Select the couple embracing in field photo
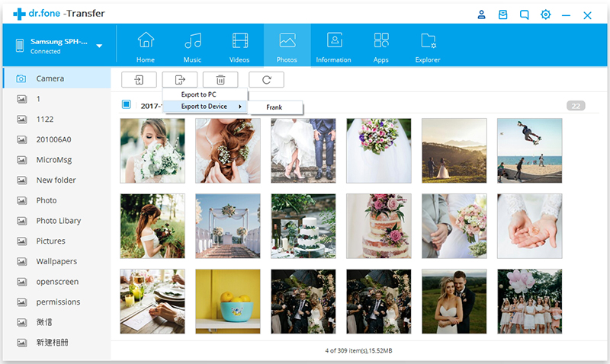Image resolution: width=610 pixels, height=364 pixels. coord(454,302)
